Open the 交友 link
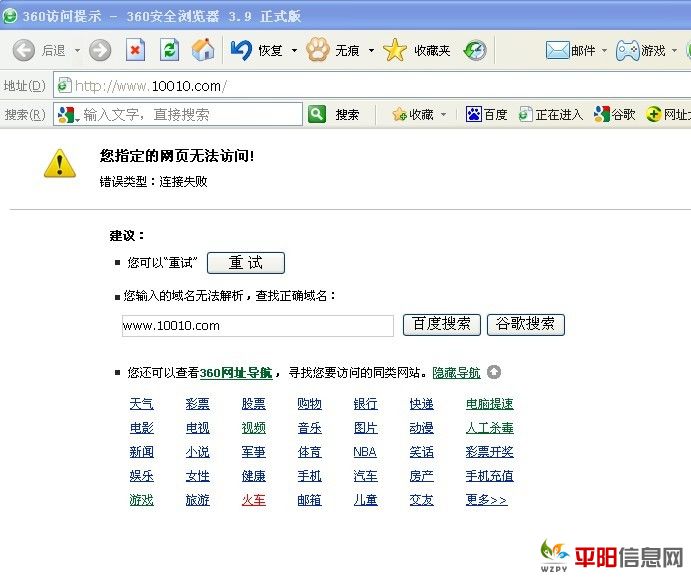This screenshot has width=691, height=581. coord(421,500)
